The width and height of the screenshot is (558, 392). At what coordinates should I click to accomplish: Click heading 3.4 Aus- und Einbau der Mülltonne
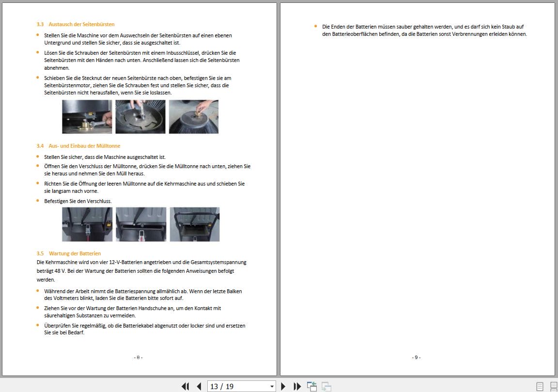(79, 145)
